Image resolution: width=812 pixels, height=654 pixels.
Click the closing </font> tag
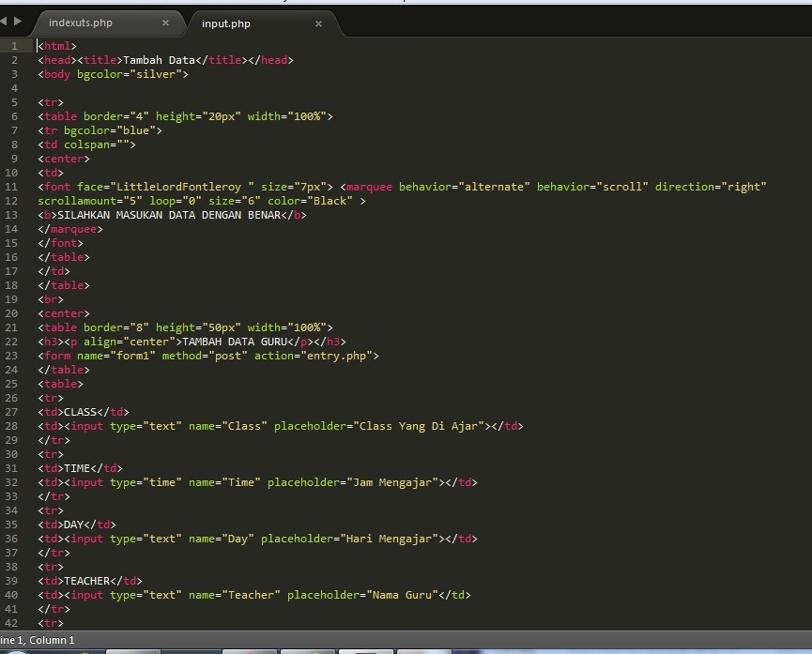(x=60, y=243)
